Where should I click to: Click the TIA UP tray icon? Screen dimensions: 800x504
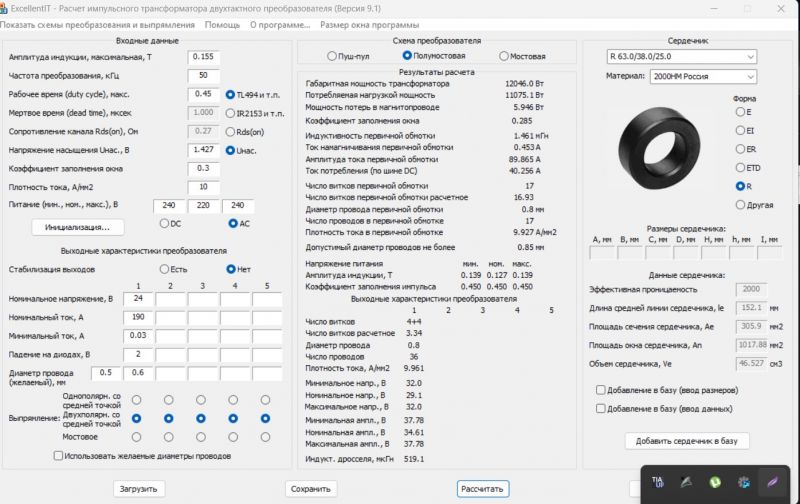pyautogui.click(x=658, y=482)
